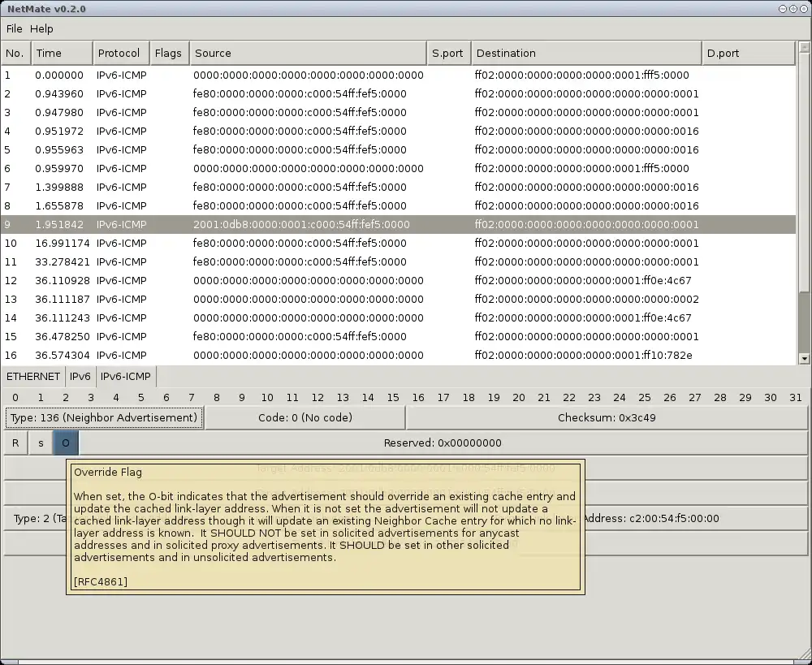812x665 pixels.
Task: Click the Flags column header
Action: click(x=170, y=53)
